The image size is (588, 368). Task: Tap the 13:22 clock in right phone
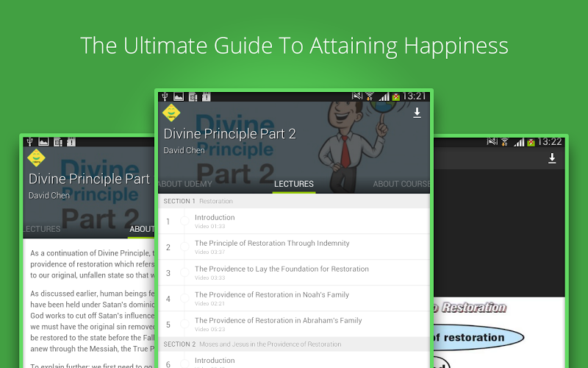click(549, 142)
